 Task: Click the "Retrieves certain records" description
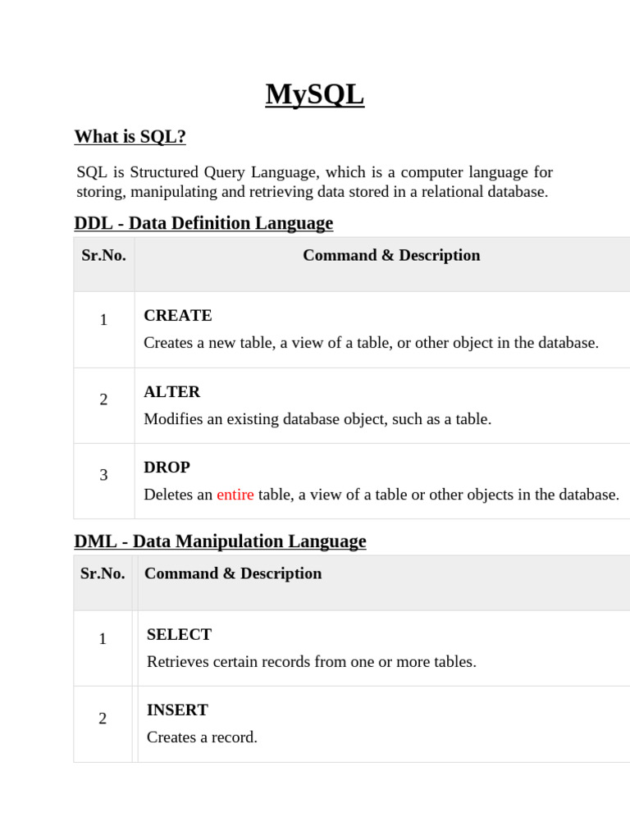(311, 661)
